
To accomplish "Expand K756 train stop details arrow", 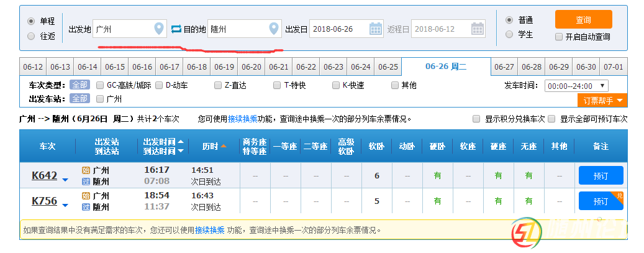I will [x=65, y=205].
